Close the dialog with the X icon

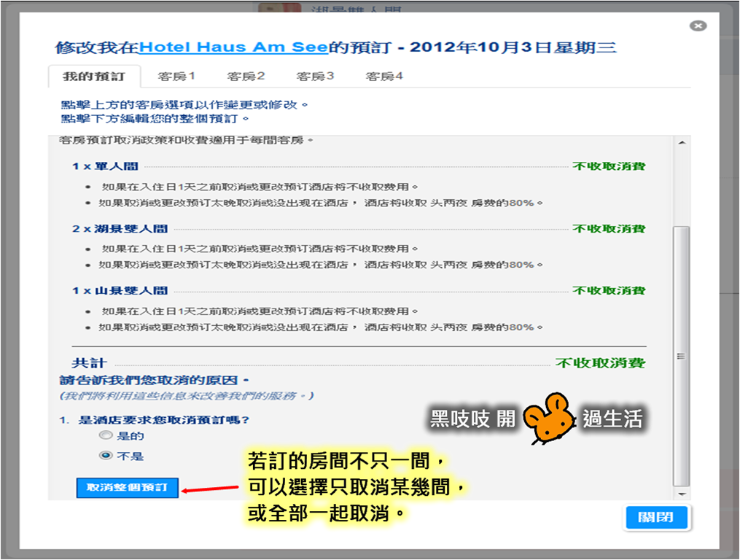point(698,26)
